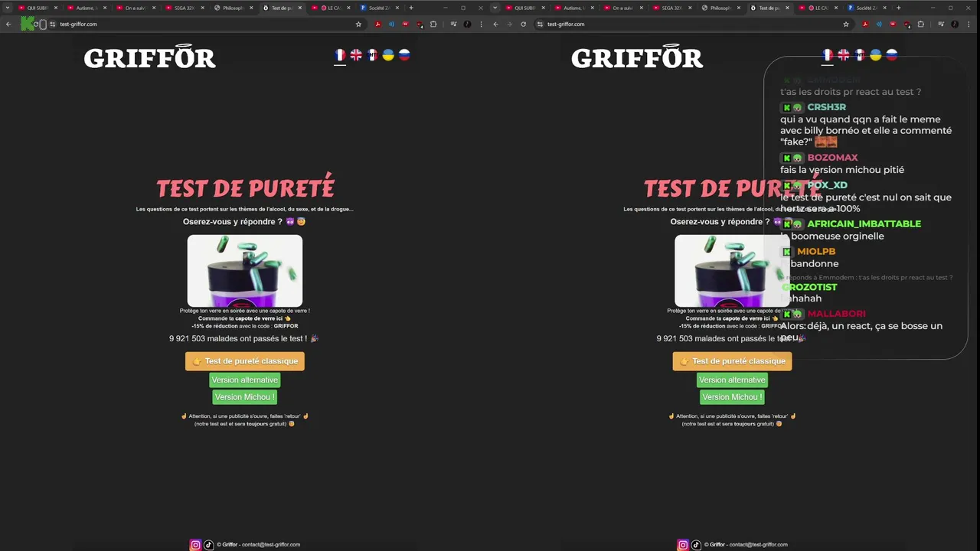Screen dimensions: 980x551
Task: Bookmark page with star in left window
Action: click(358, 24)
